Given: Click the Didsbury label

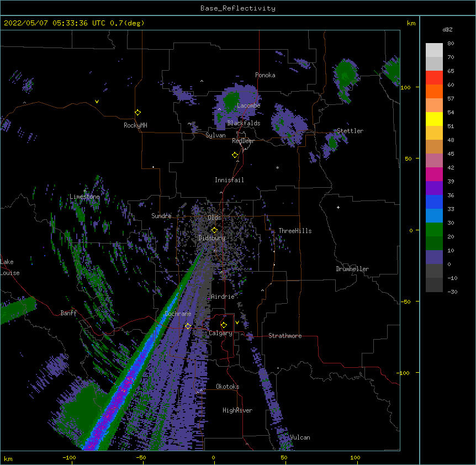Looking at the screenshot, I should click(212, 238).
